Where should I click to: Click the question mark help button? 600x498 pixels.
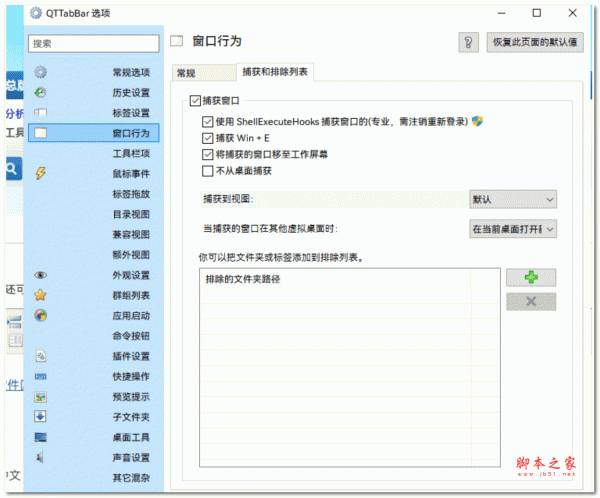pyautogui.click(x=468, y=42)
